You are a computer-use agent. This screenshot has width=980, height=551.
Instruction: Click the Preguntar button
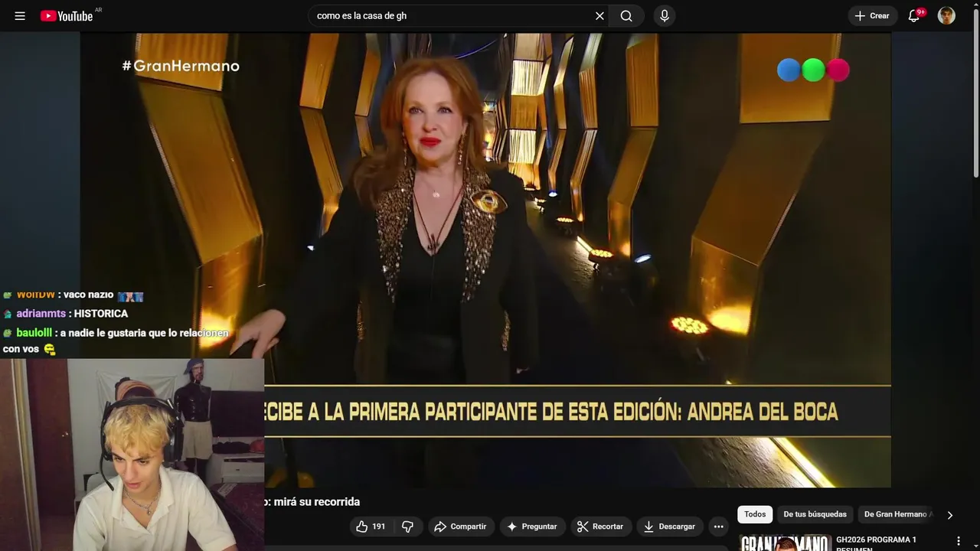tap(533, 527)
